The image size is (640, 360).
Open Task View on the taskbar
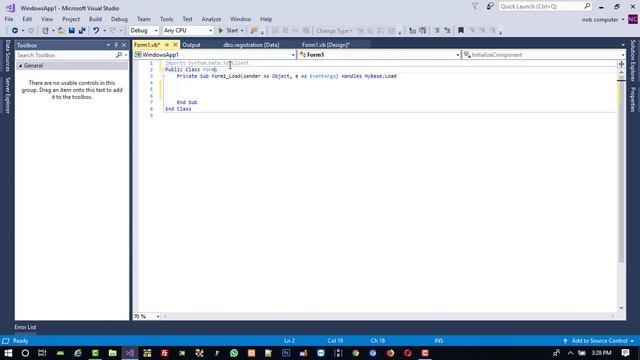point(42,353)
